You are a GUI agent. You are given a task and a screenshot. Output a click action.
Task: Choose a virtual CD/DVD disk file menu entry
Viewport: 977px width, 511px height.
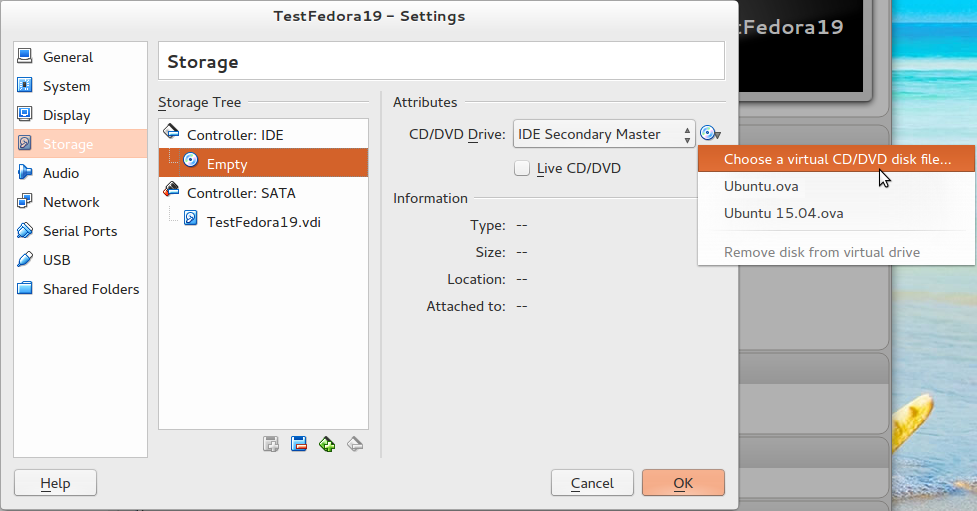tap(836, 158)
